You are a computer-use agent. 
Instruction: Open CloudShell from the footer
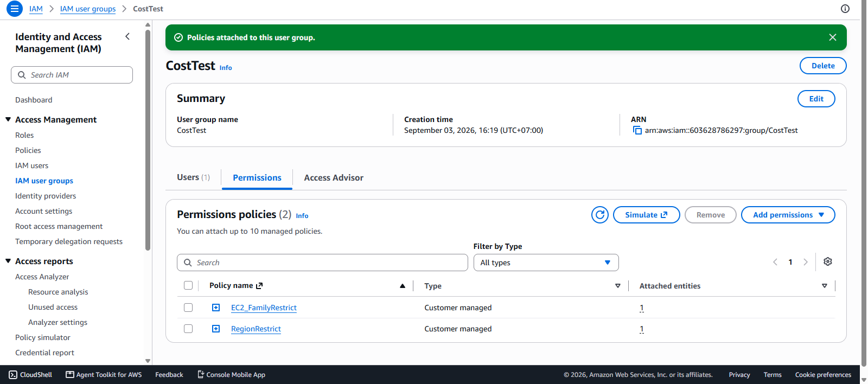[x=30, y=375]
